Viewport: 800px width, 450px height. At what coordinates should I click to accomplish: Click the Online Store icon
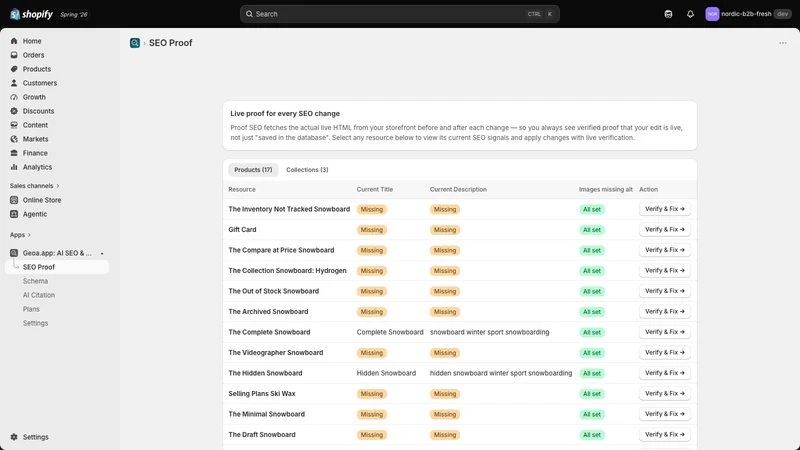[14, 200]
